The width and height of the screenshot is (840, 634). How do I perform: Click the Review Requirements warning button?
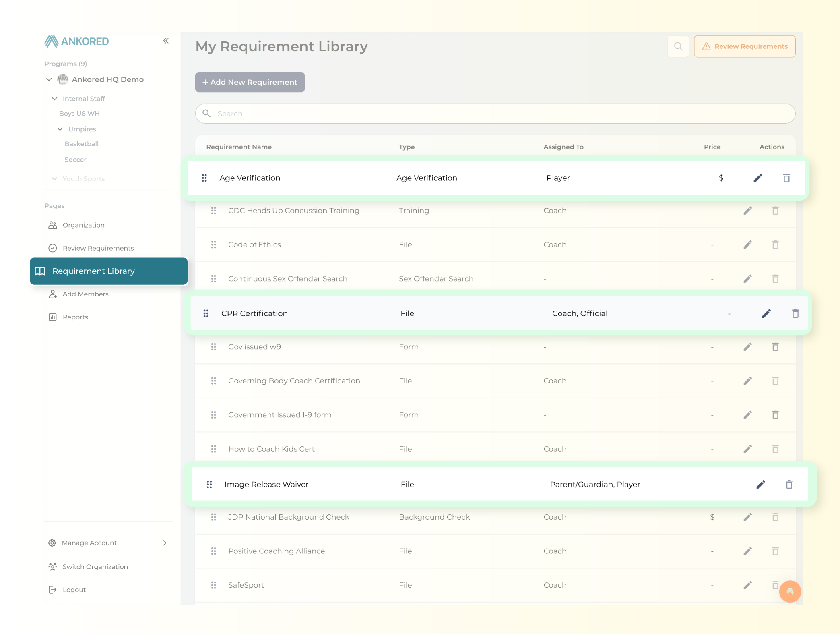[x=744, y=46]
